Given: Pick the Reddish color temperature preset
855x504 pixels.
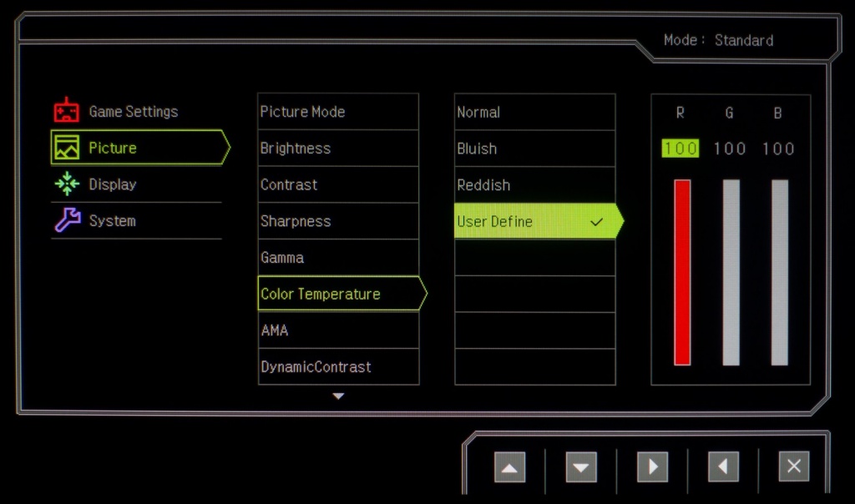Looking at the screenshot, I should tap(534, 185).
